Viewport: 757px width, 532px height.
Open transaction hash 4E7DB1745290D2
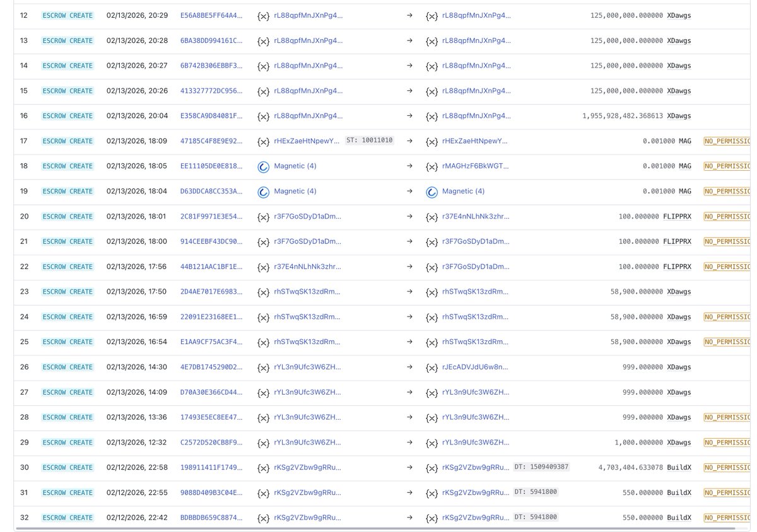point(211,367)
